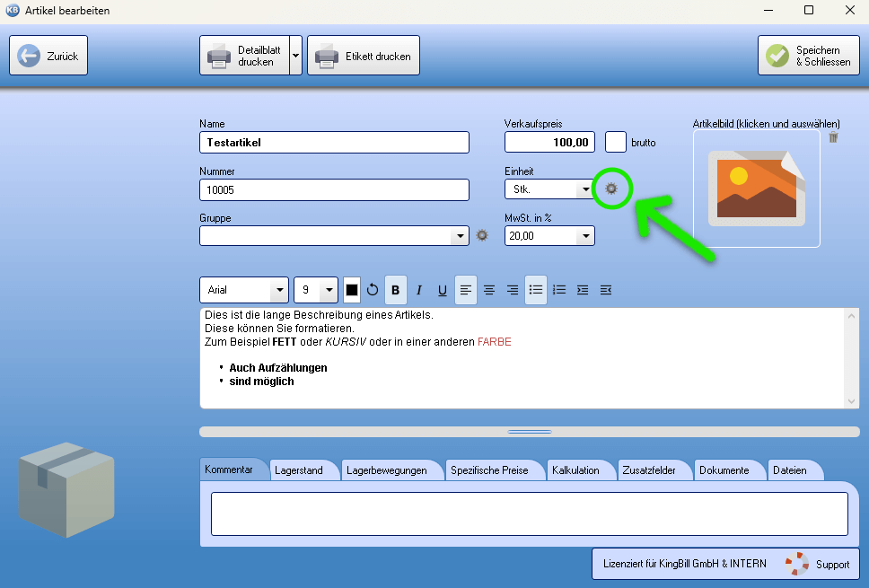Reset text formatting with the circular arrow

373,290
